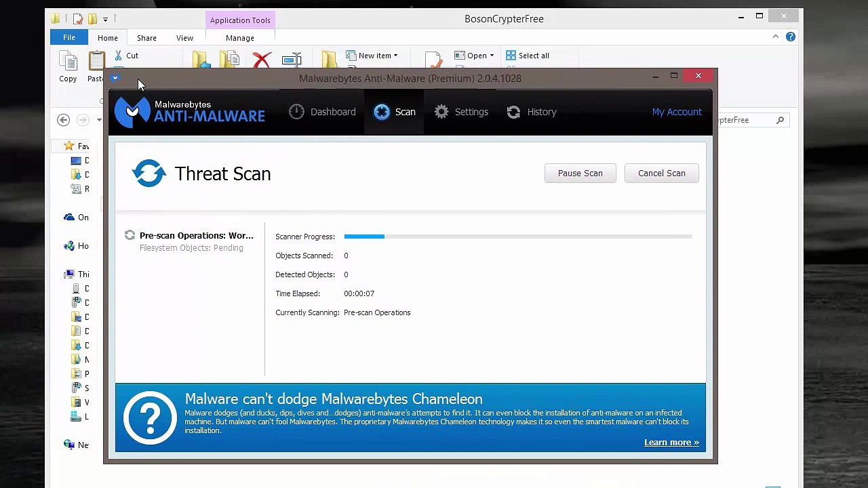This screenshot has height=488, width=868.
Task: Click the Malwarebytes Anti-Malware logo
Action: tap(189, 112)
